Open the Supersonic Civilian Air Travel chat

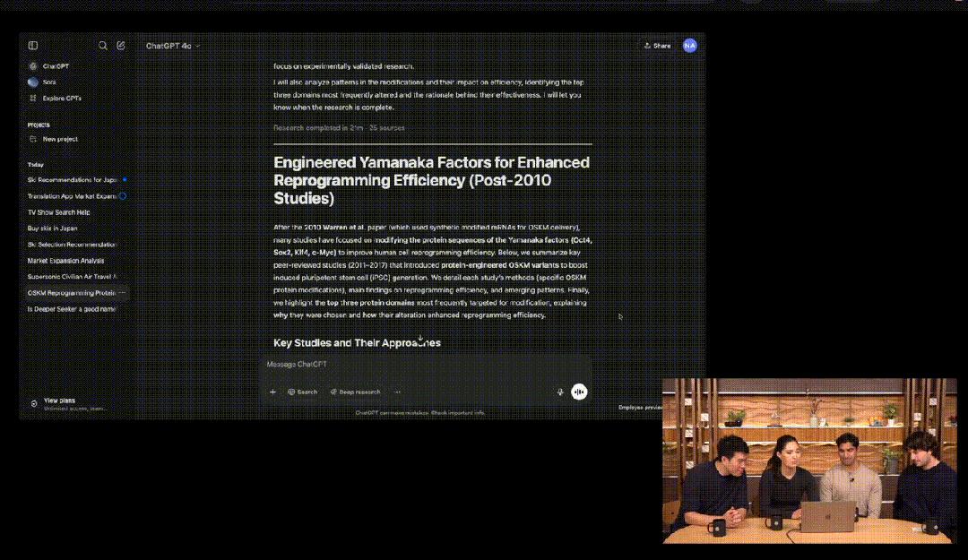coord(73,277)
